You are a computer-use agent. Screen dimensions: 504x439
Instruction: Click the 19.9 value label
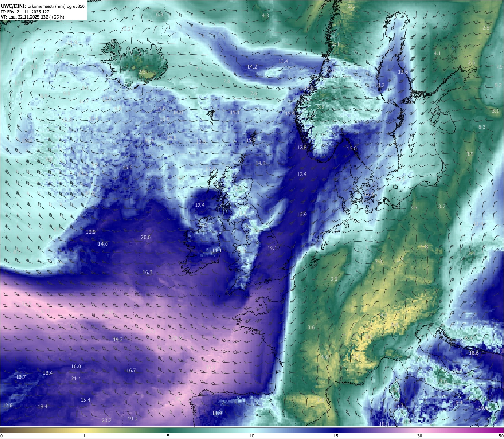pos(132,419)
